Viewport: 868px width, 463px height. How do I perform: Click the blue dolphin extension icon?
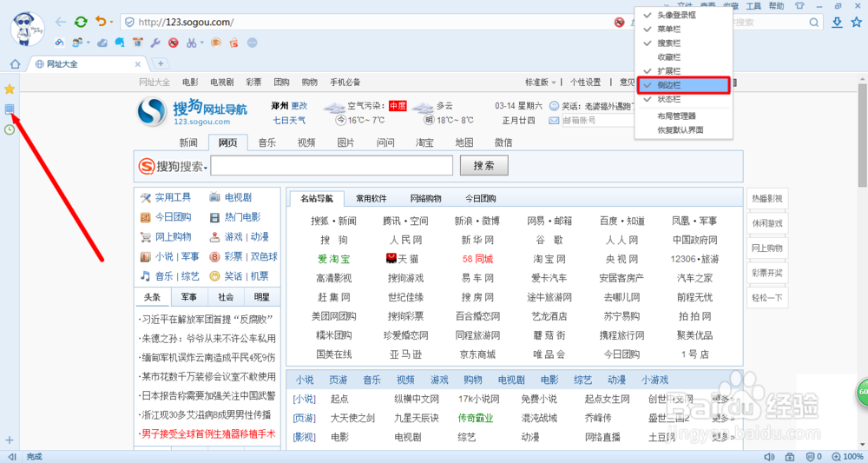point(120,43)
